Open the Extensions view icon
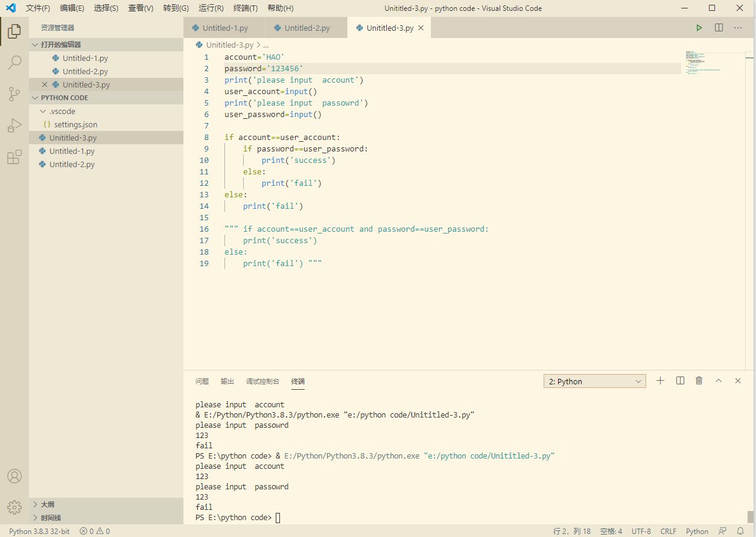The width and height of the screenshot is (756, 537). coord(14,157)
